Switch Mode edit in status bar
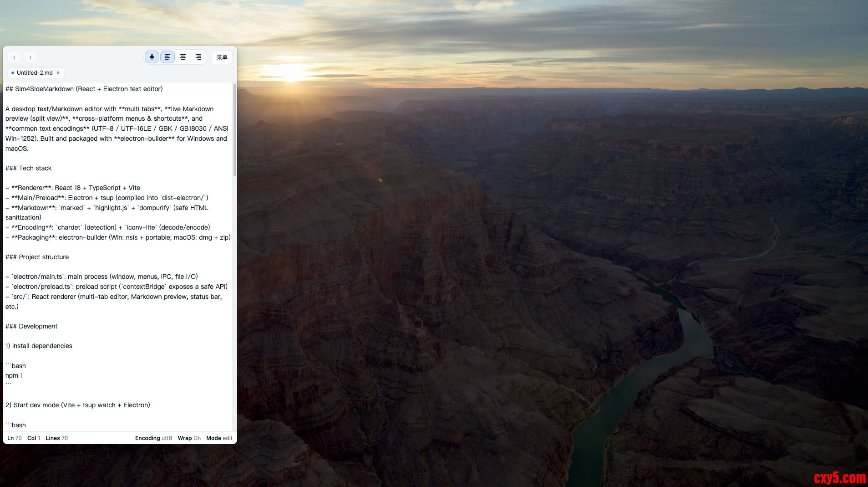 [219, 438]
